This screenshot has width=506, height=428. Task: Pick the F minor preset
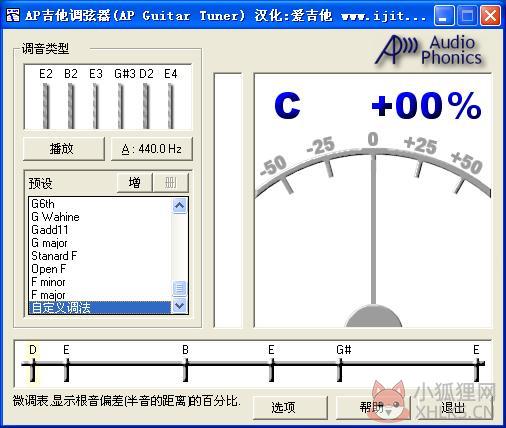100,282
